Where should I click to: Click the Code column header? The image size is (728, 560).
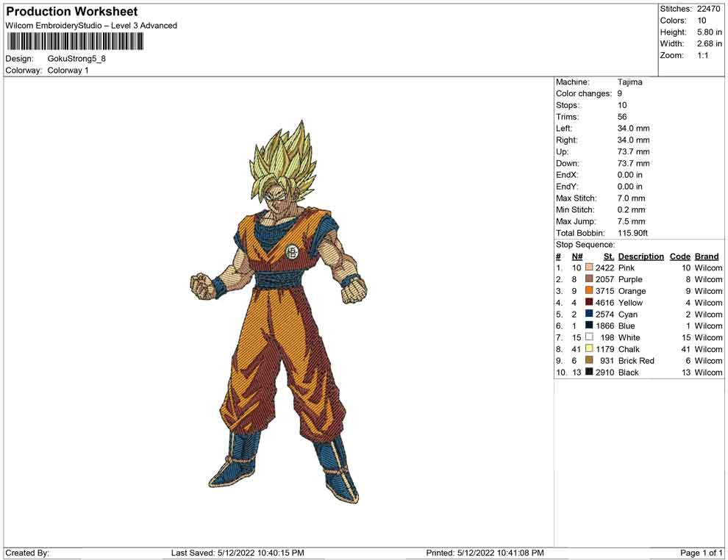[680, 256]
